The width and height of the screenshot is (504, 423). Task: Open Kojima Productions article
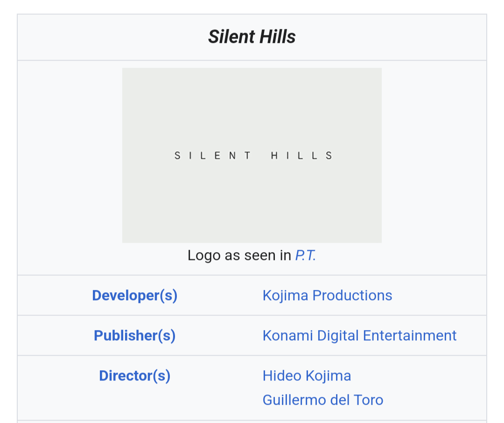(x=327, y=295)
